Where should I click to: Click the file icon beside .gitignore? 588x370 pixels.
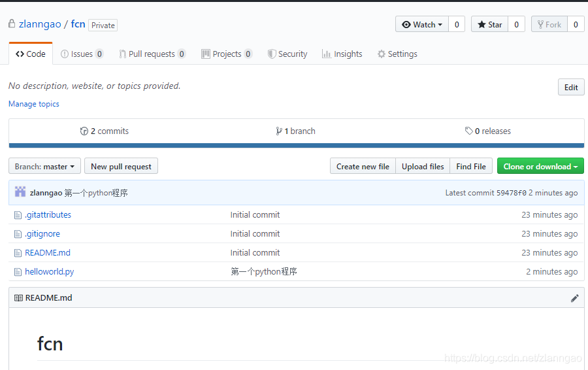(x=18, y=234)
